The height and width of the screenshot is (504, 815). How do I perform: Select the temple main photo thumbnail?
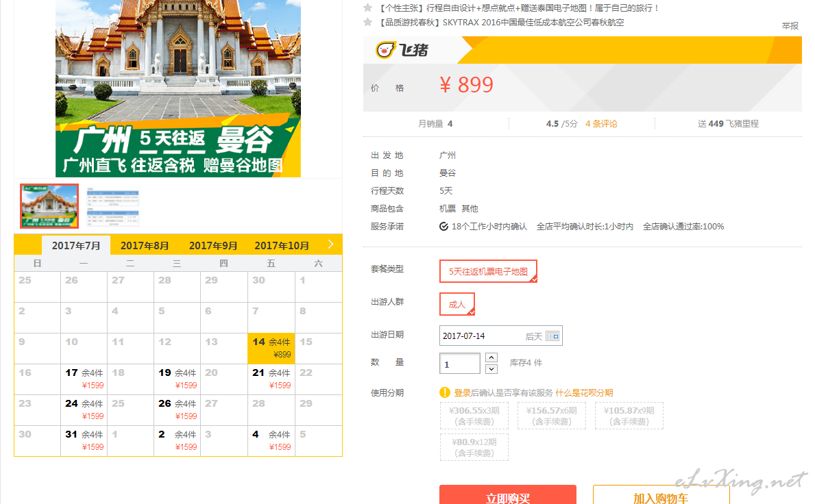(49, 206)
